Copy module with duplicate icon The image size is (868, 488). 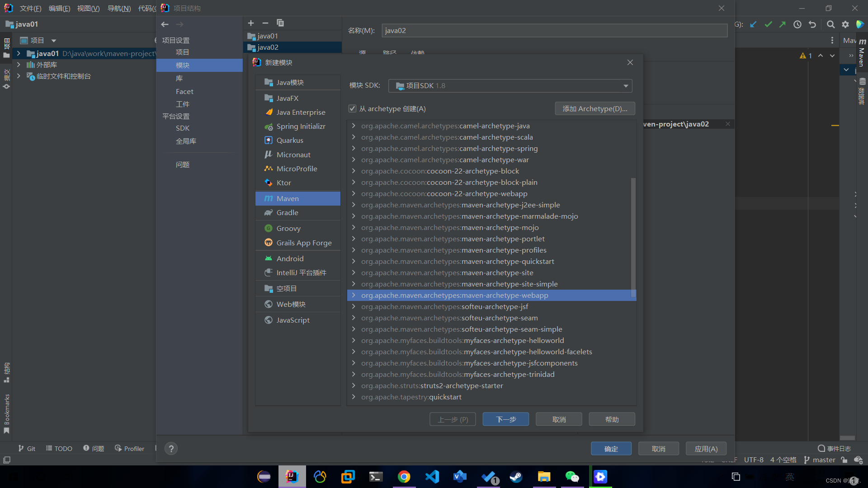tap(280, 23)
